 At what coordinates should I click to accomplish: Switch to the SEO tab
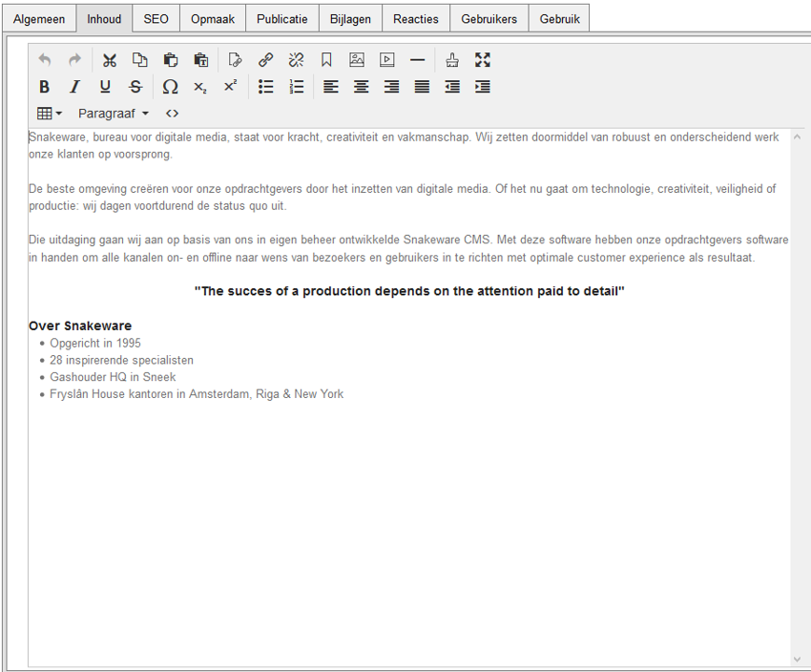coord(156,19)
